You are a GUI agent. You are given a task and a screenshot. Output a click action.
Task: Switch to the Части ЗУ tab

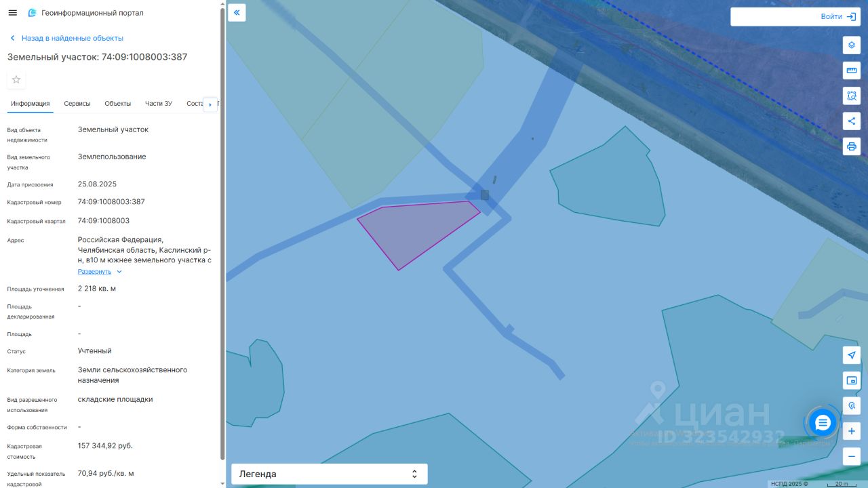[159, 104]
